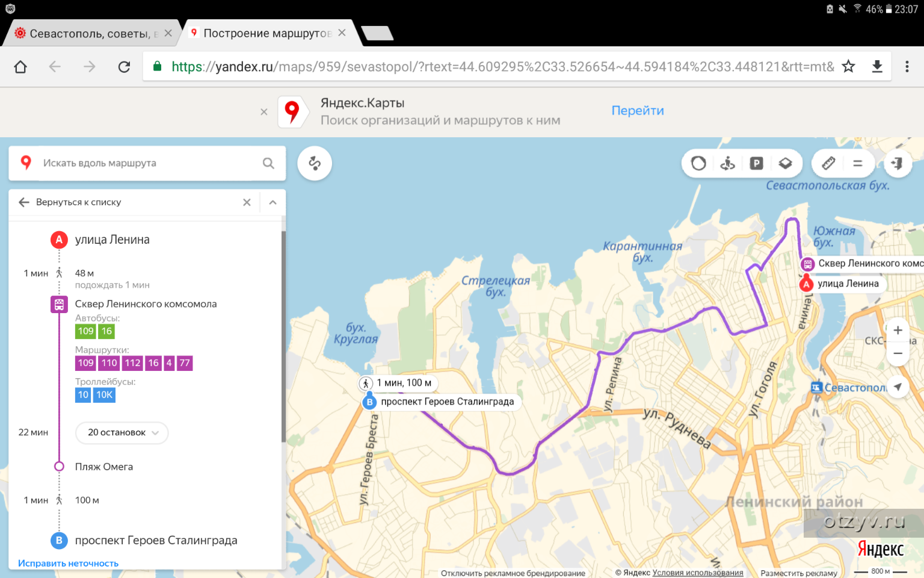Close the route details panel
Screen dimensions: 924x578
(x=247, y=202)
